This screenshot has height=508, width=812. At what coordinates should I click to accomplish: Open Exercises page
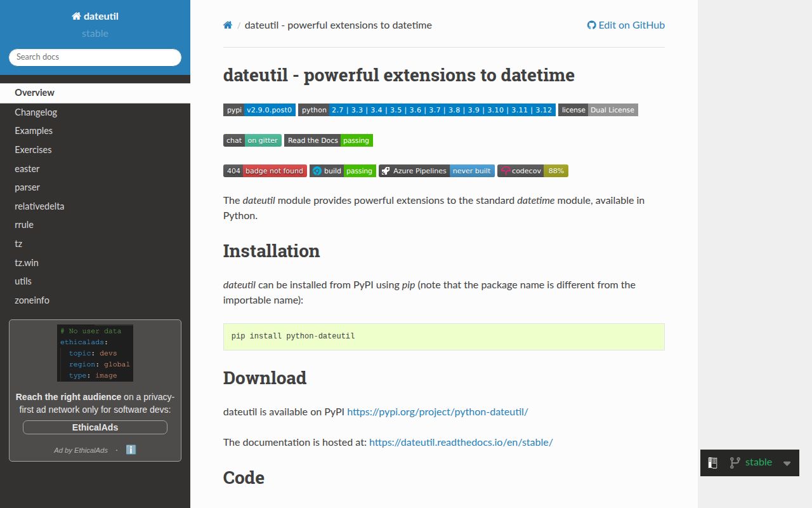click(x=95, y=150)
